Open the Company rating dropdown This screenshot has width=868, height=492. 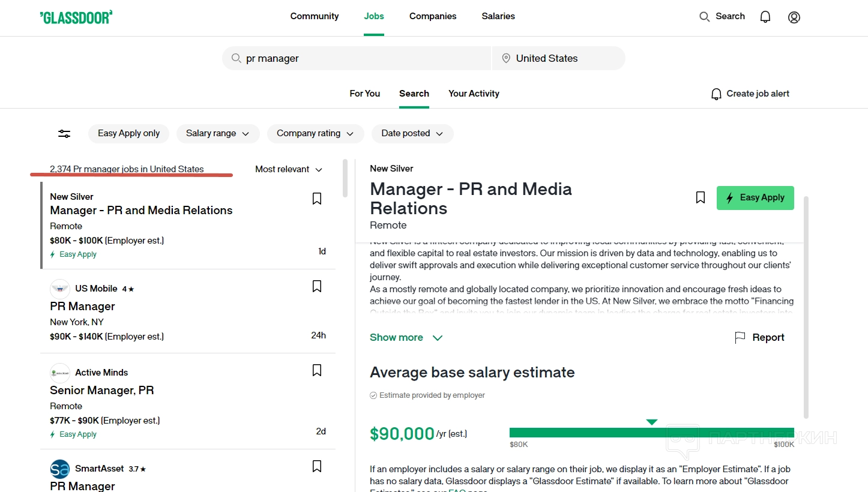[315, 133]
